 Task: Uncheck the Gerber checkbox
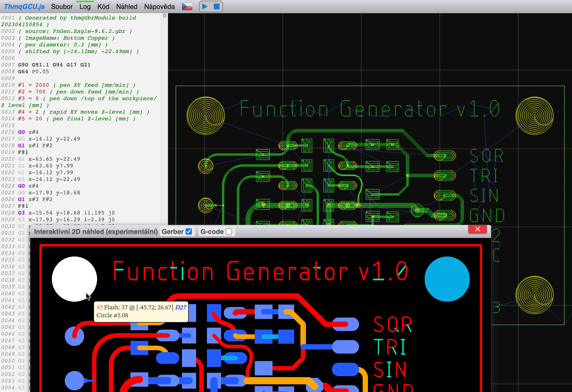(x=189, y=232)
